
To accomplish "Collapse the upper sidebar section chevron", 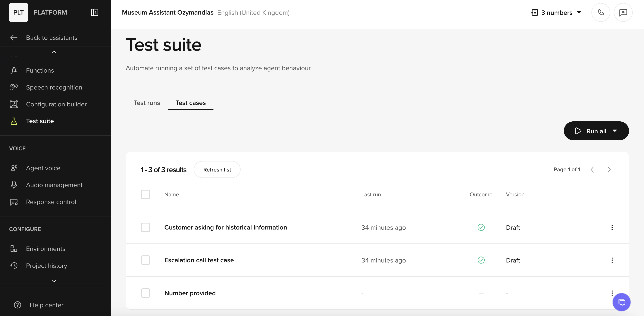I will 54,52.
